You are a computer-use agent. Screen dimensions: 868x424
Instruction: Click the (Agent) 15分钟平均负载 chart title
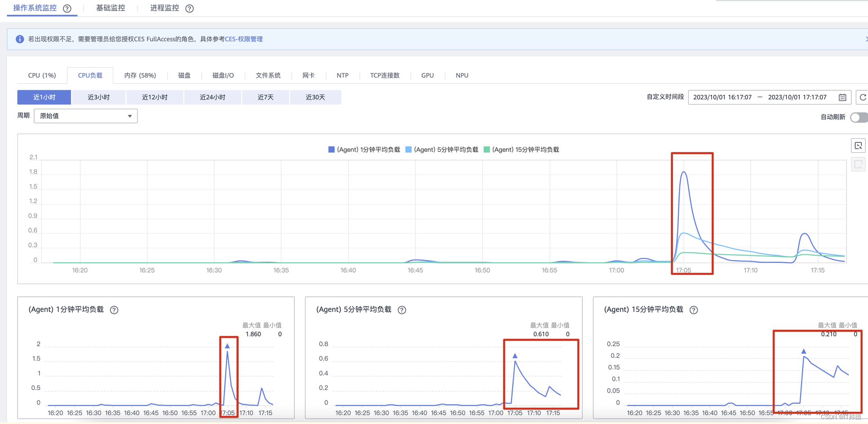pyautogui.click(x=644, y=309)
